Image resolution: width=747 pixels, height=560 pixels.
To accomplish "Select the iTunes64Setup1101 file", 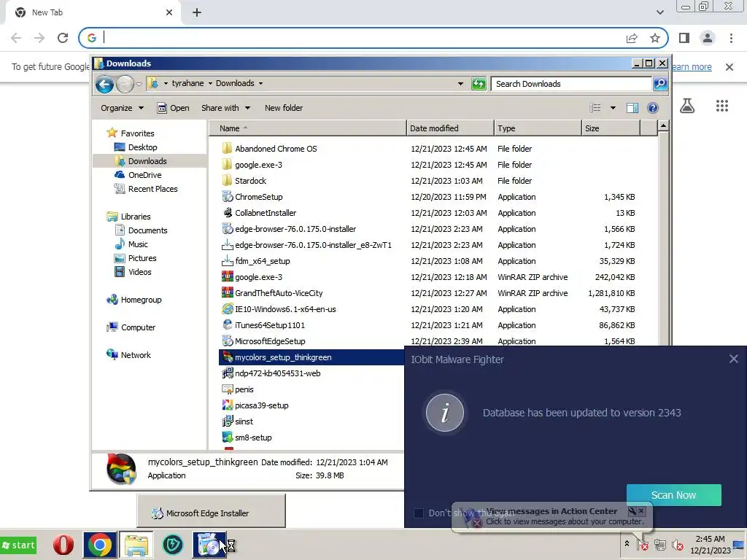I will tap(270, 325).
